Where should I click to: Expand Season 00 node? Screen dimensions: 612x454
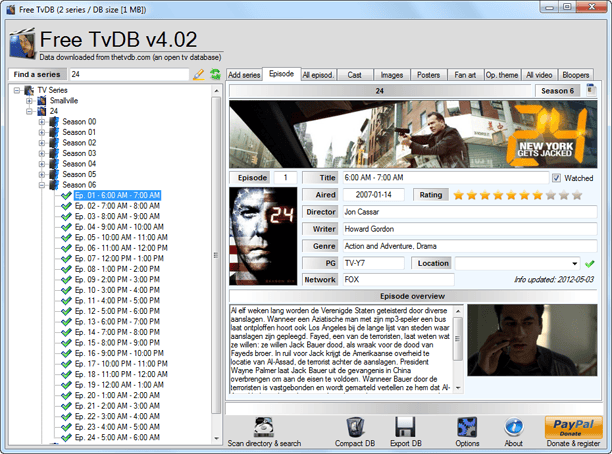(42, 122)
